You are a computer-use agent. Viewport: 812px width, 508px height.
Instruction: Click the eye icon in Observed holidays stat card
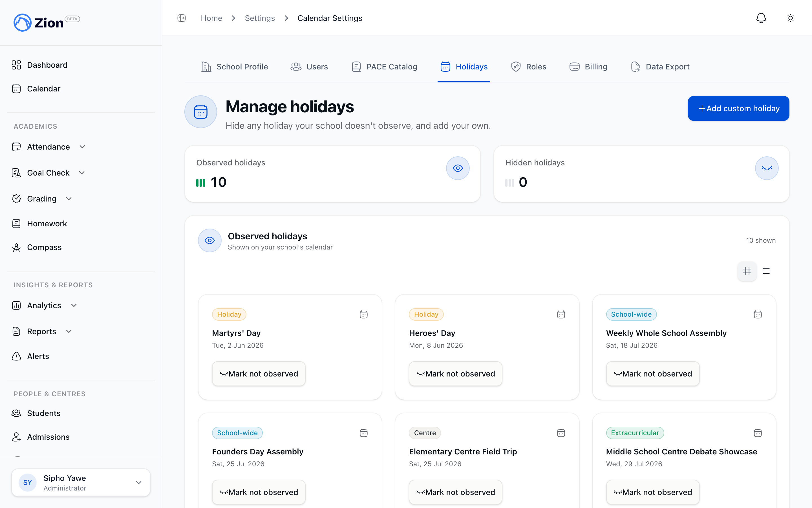tap(458, 168)
